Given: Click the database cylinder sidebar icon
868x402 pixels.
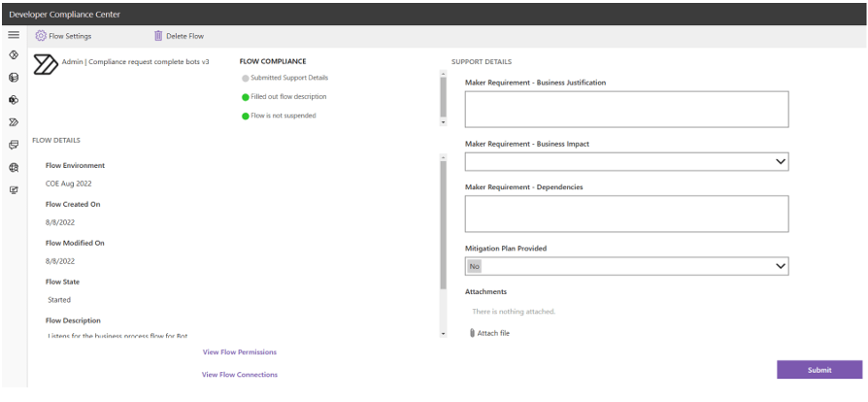Looking at the screenshot, I should pyautogui.click(x=14, y=80).
